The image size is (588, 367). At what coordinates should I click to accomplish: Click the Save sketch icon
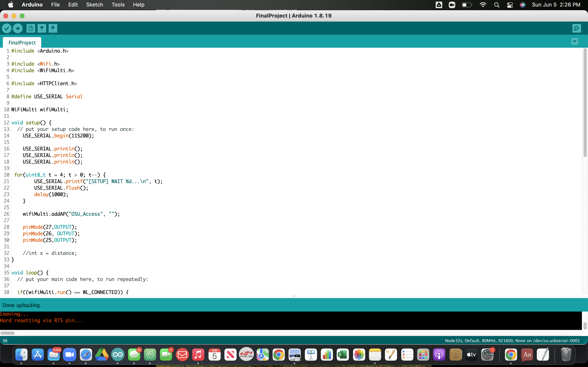(53, 28)
